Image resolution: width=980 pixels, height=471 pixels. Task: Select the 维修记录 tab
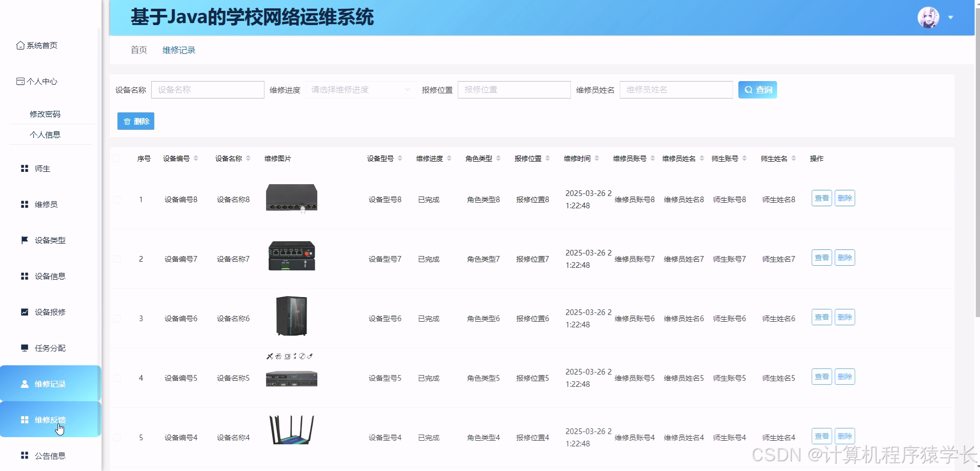pyautogui.click(x=178, y=50)
